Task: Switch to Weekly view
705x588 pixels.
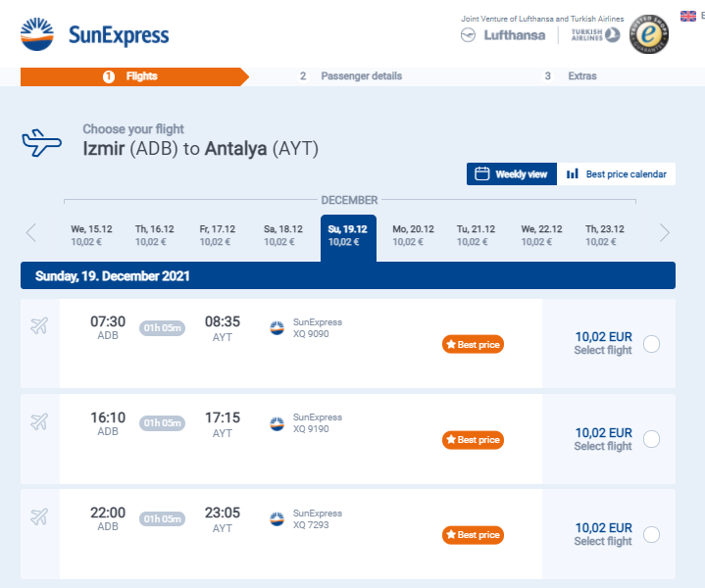Action: [x=512, y=174]
